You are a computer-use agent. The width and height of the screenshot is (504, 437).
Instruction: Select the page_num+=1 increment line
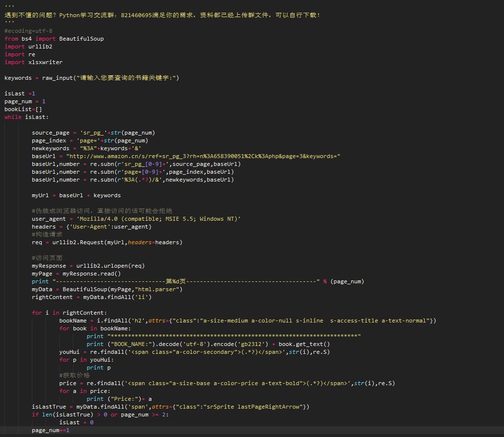pyautogui.click(x=50, y=430)
